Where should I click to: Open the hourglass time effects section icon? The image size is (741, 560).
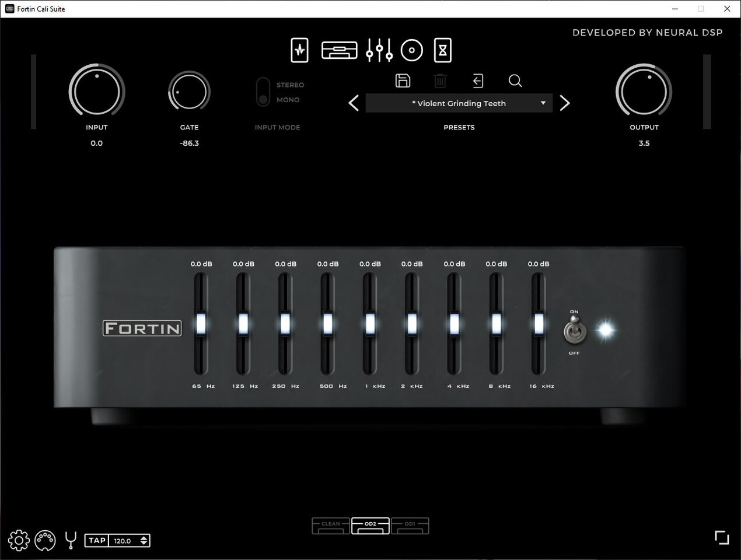click(x=443, y=50)
